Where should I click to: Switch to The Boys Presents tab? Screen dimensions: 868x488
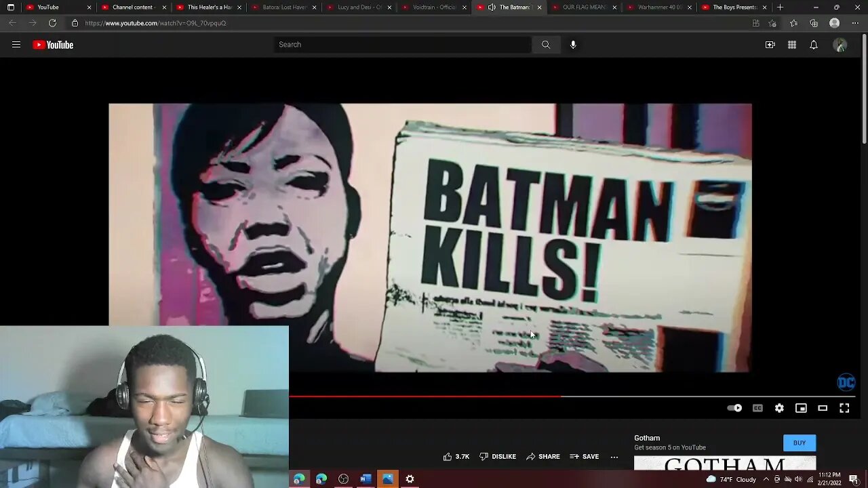tap(733, 7)
